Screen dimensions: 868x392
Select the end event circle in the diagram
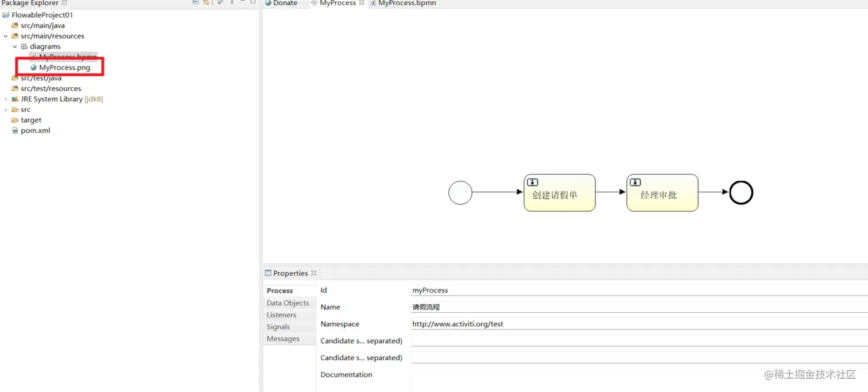pyautogui.click(x=741, y=193)
